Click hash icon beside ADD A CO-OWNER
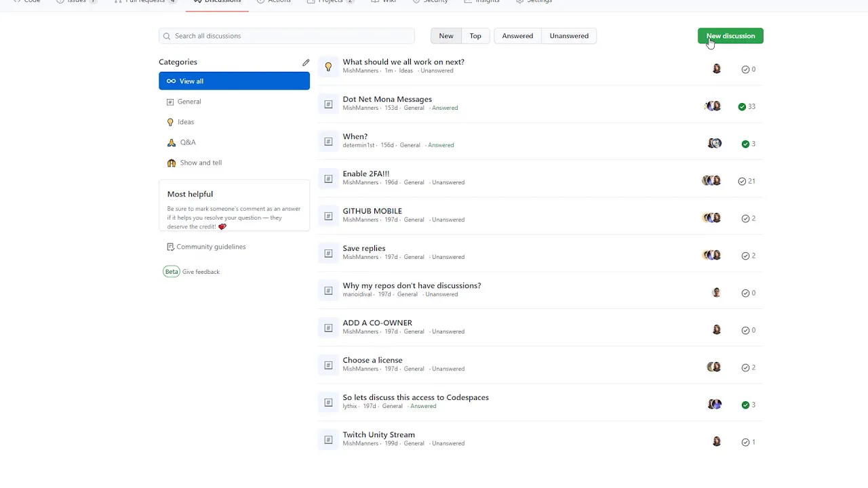 [x=328, y=327]
